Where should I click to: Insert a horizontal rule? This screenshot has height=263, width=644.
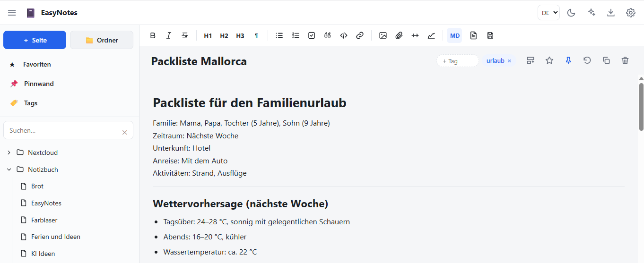coord(415,35)
